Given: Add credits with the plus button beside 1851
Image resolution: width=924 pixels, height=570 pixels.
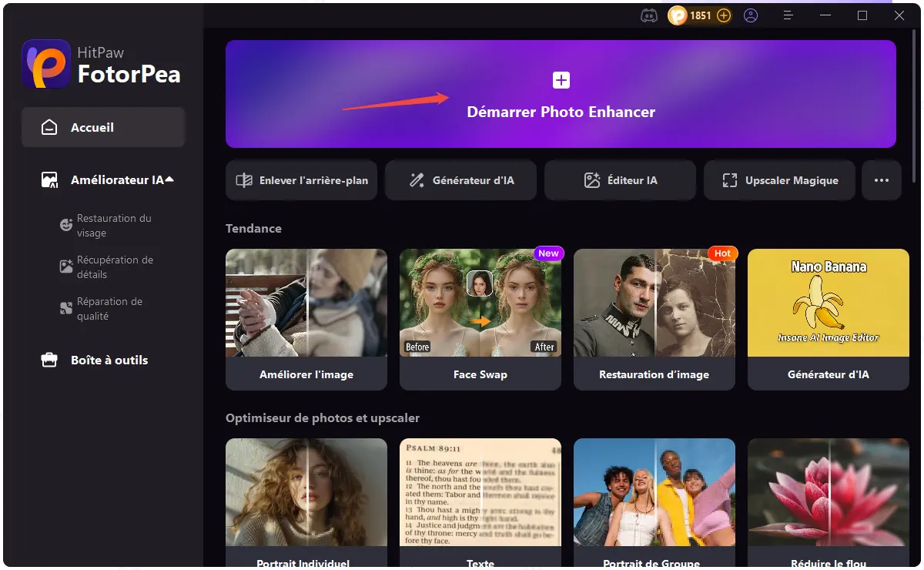Looking at the screenshot, I should tap(724, 15).
